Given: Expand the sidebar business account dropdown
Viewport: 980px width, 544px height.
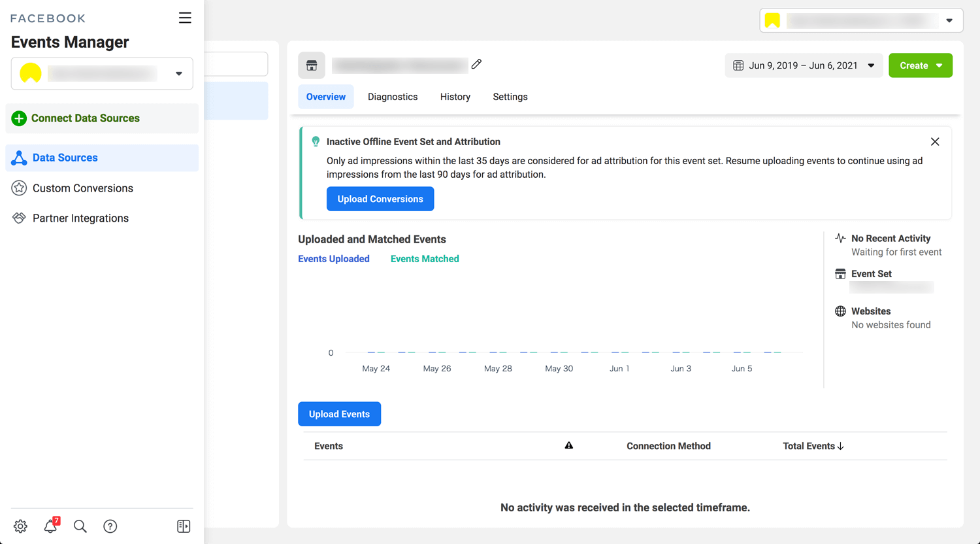Looking at the screenshot, I should click(179, 73).
